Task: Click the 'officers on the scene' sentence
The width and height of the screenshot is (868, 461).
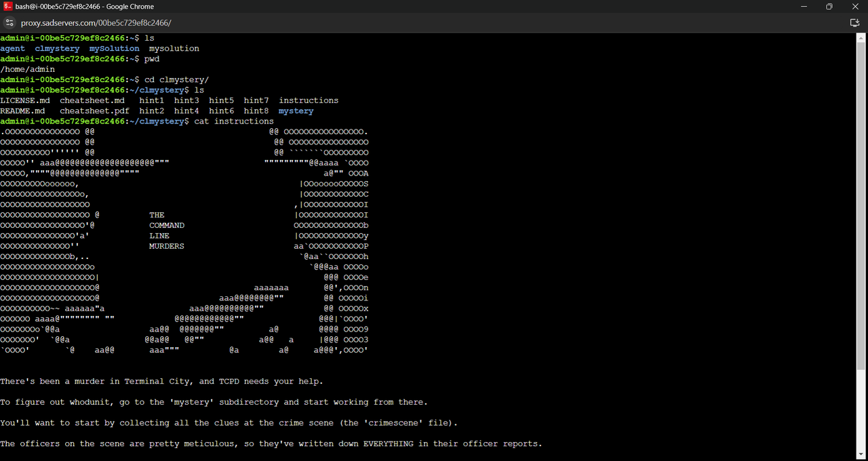Action: point(271,444)
